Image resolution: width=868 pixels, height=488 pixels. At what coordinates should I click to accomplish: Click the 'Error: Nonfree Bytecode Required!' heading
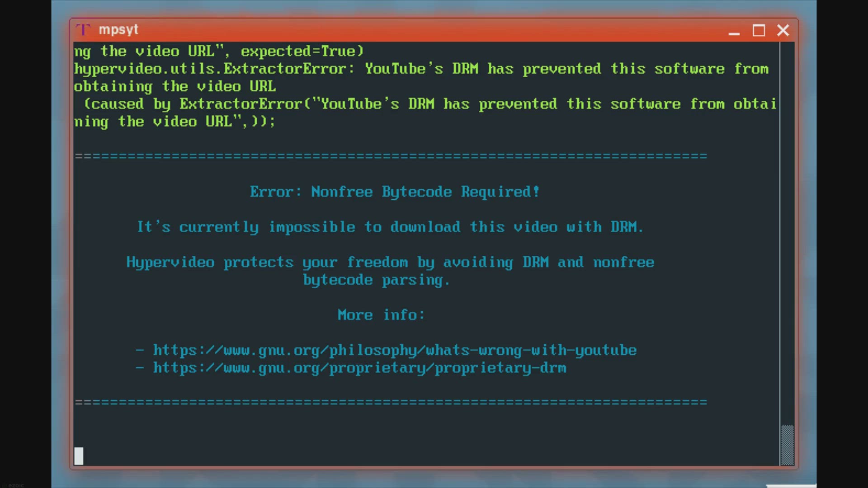(395, 192)
